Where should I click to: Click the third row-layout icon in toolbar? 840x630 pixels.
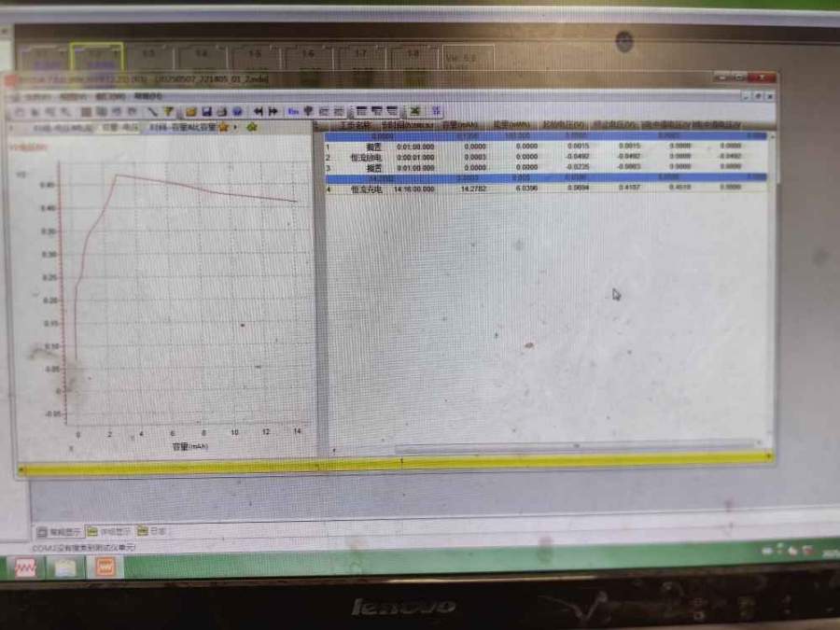[392, 111]
